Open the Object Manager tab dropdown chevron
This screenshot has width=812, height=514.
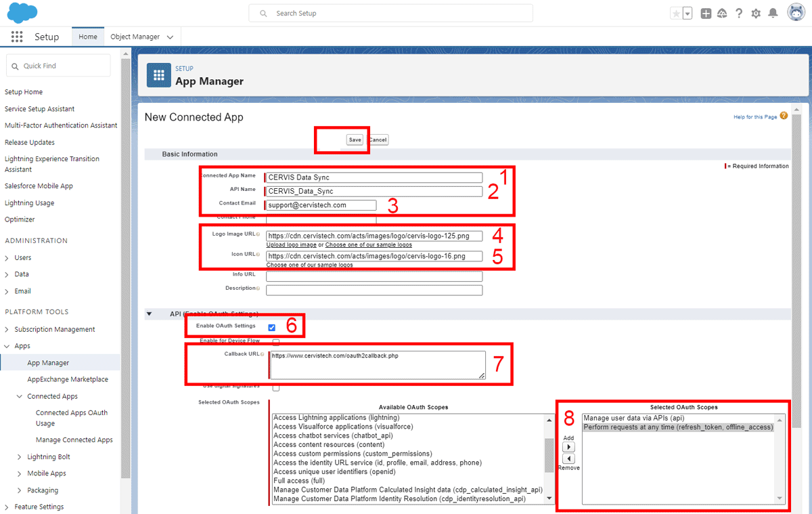click(170, 37)
